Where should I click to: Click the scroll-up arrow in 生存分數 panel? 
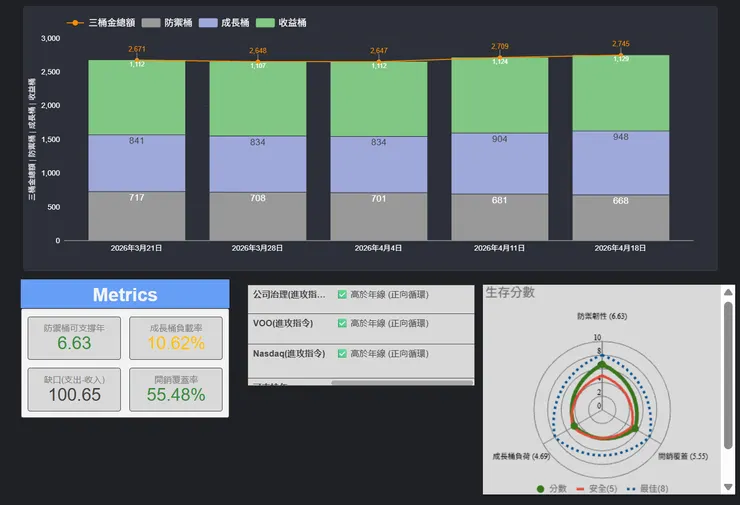pyautogui.click(x=728, y=292)
